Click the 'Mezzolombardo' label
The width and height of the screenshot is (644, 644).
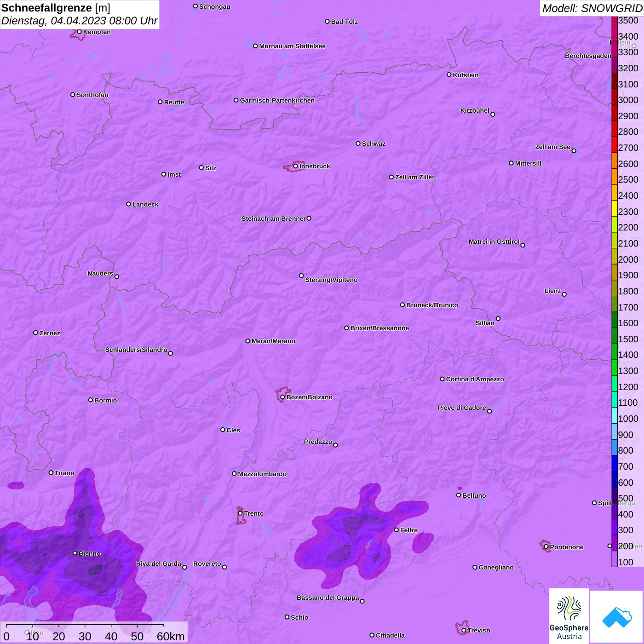point(262,474)
